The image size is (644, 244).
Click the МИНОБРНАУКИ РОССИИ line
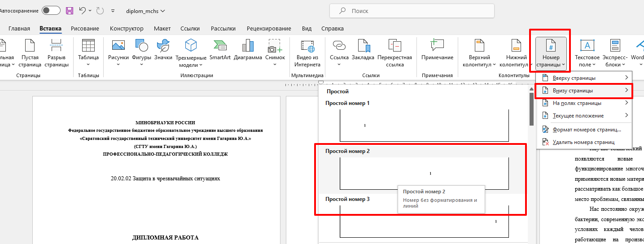pos(165,122)
